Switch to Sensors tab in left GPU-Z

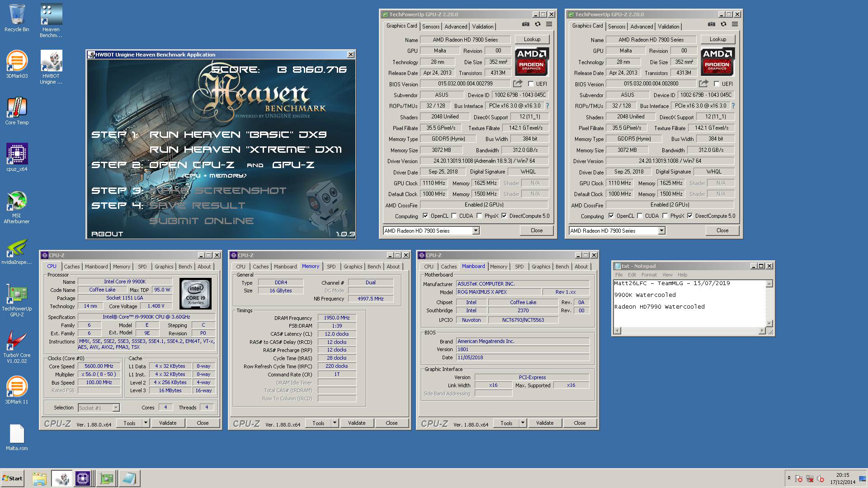(431, 27)
